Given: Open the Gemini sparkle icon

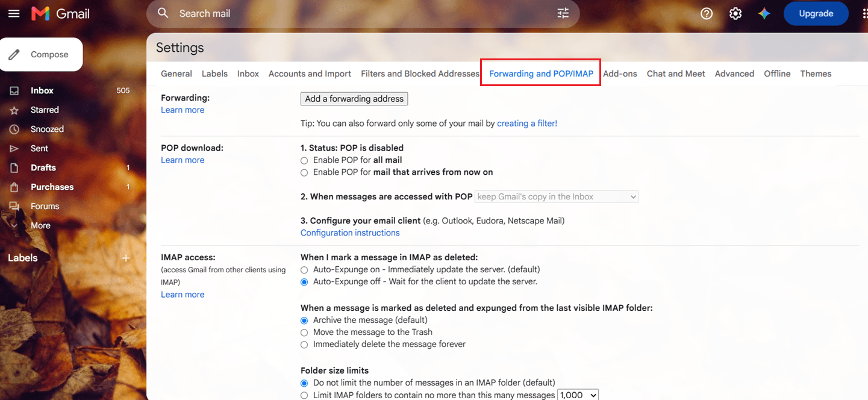Looking at the screenshot, I should (x=764, y=13).
